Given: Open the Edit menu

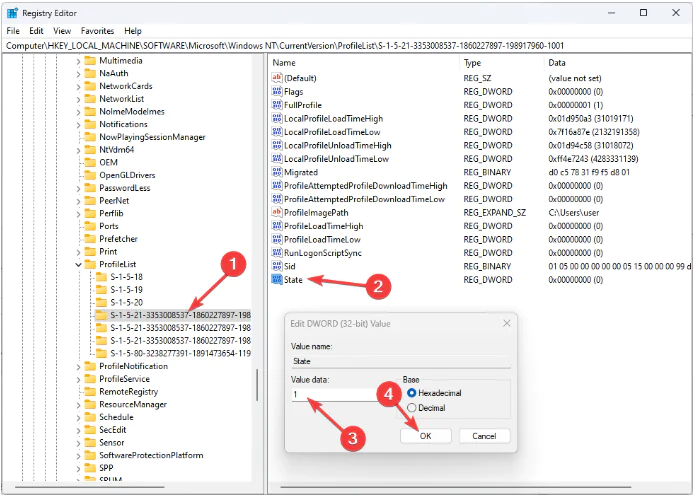Looking at the screenshot, I should pos(36,31).
